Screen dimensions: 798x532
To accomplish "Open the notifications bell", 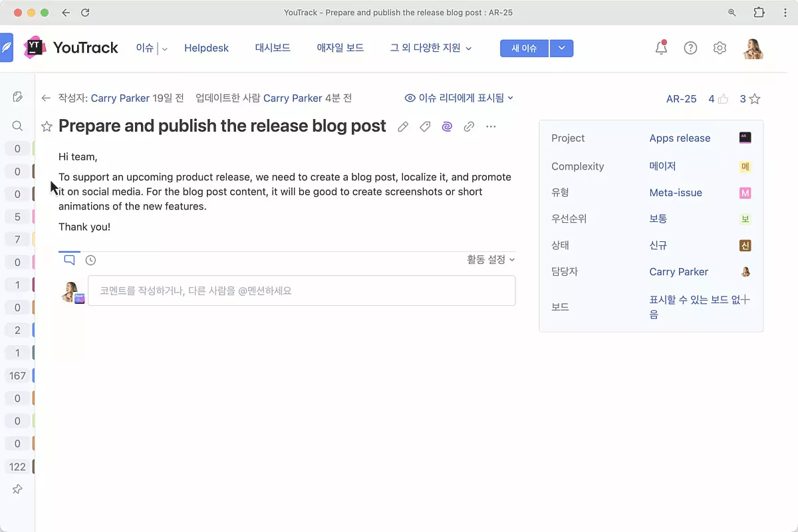I will 661,48.
